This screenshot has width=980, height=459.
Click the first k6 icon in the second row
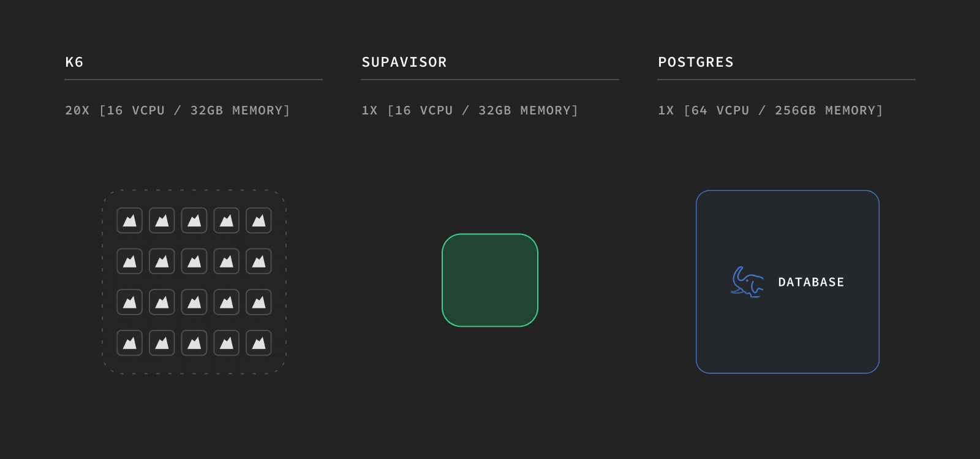pyautogui.click(x=130, y=261)
